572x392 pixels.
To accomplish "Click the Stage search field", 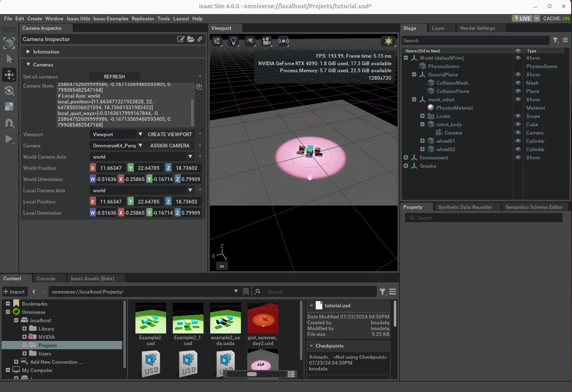I will [x=475, y=41].
